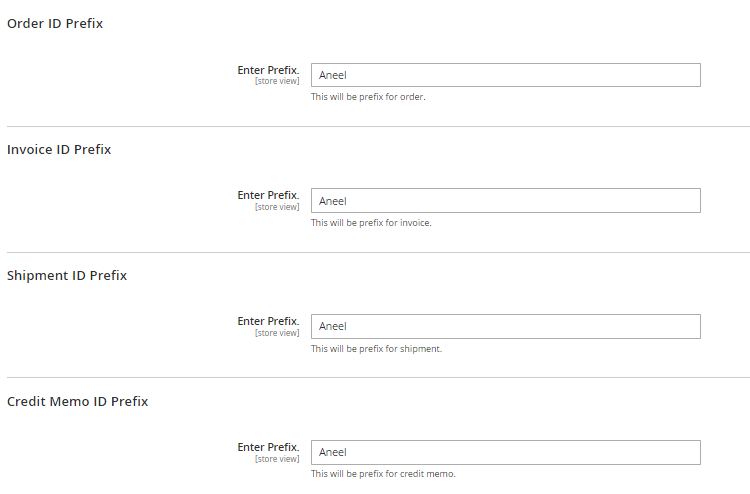
Task: Click the store view scope under Order prefix
Action: click(277, 81)
